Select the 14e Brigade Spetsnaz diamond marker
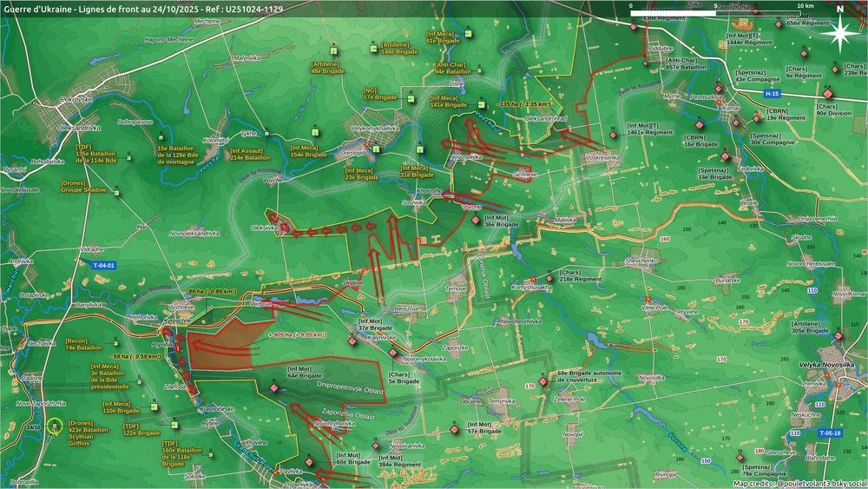Image resolution: width=868 pixels, height=489 pixels. [725, 156]
